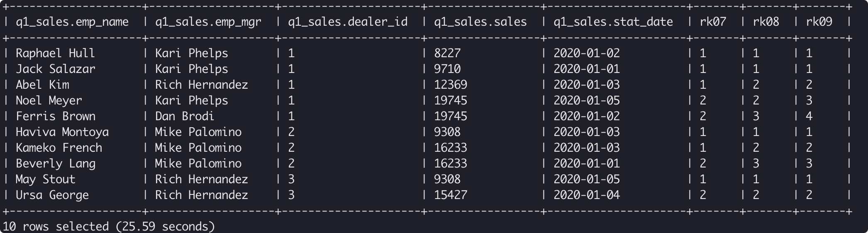Screen dimensions: 868x233
Task: Click the name Haviva Montoya
Action: pyautogui.click(x=62, y=132)
